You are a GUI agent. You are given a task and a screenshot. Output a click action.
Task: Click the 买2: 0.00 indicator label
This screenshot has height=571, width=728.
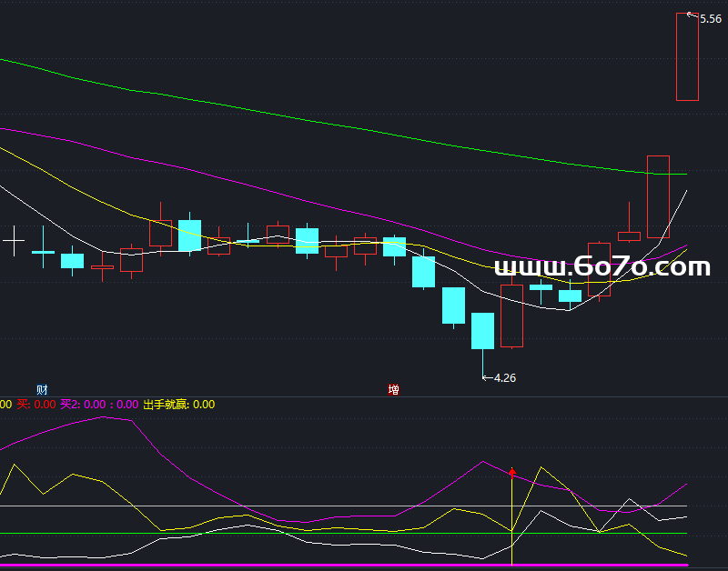83,405
